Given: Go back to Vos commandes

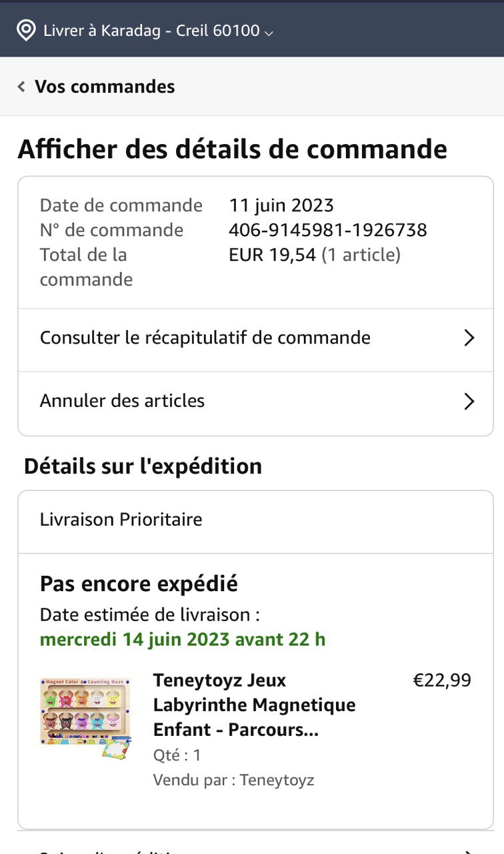Looking at the screenshot, I should [x=105, y=87].
